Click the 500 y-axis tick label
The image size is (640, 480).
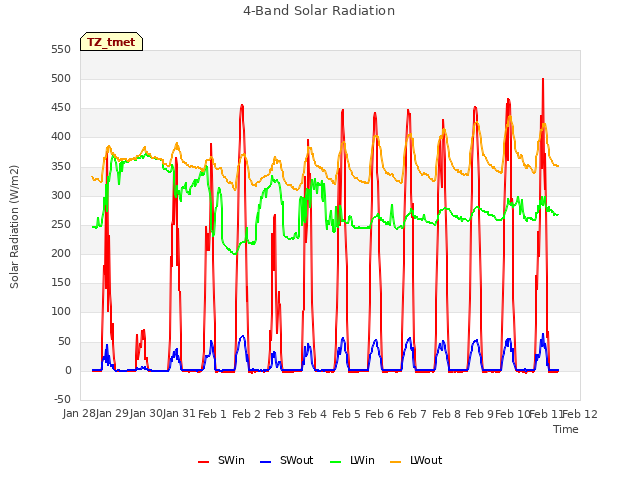61,78
